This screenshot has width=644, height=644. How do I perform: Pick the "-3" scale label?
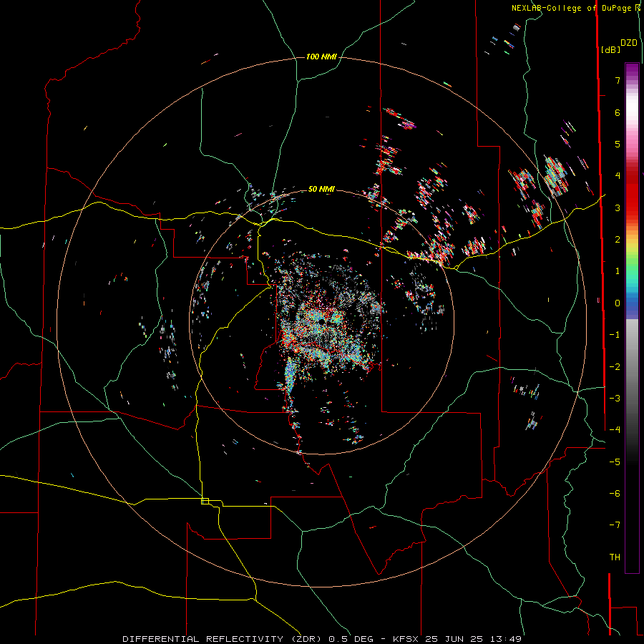[615, 398]
